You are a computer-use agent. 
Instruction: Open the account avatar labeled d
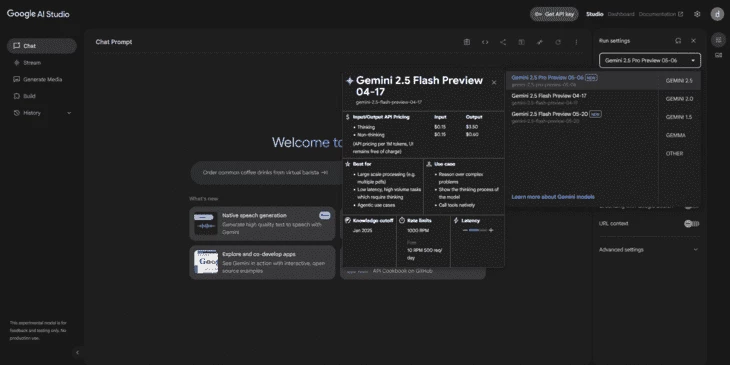point(716,14)
